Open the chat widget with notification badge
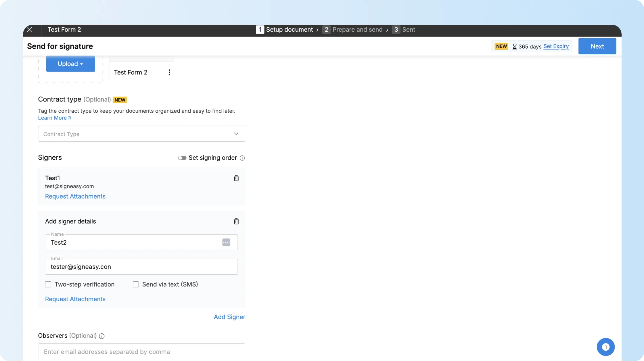This screenshot has width=644, height=361. click(x=605, y=347)
